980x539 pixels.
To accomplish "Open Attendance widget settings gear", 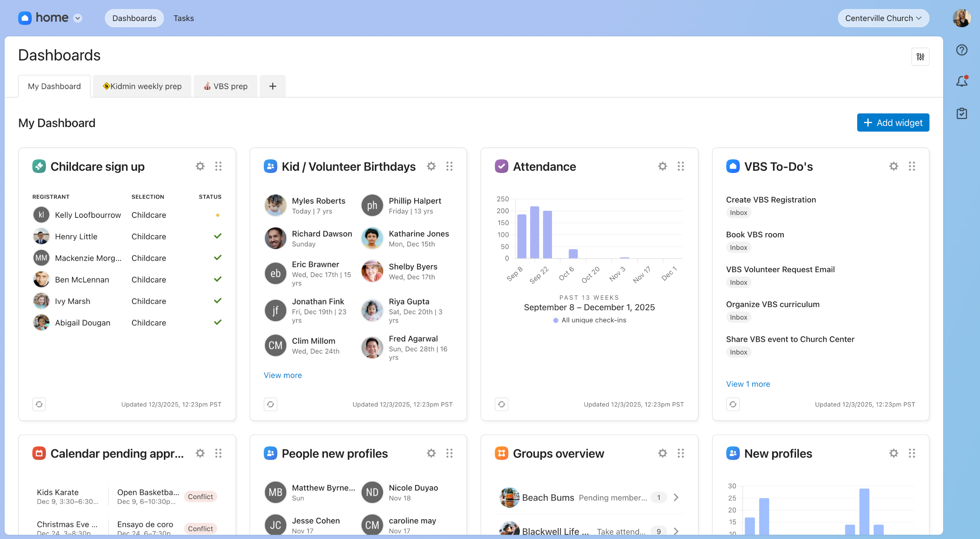I will click(x=662, y=166).
